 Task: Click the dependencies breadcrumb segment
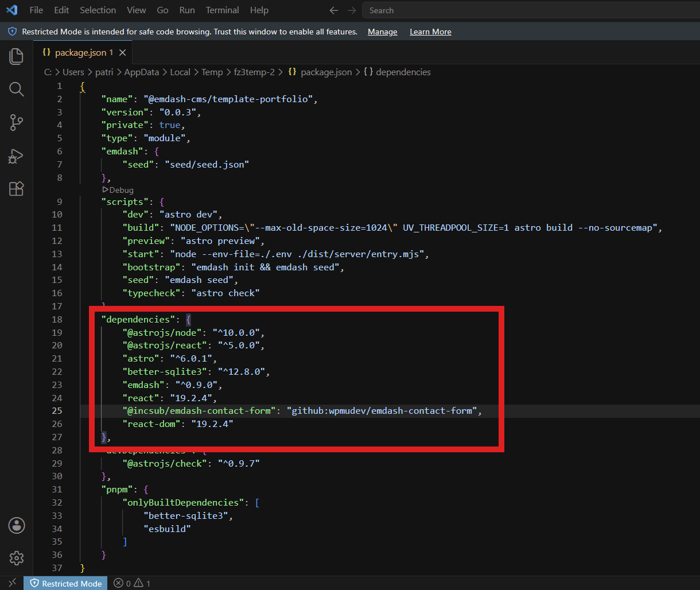tap(397, 72)
